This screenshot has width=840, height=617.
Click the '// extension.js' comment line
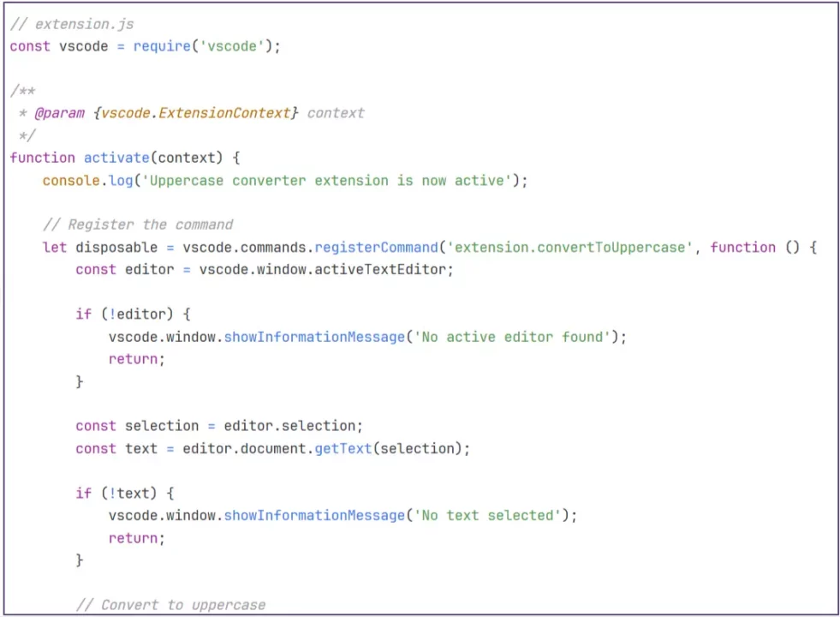pos(72,24)
